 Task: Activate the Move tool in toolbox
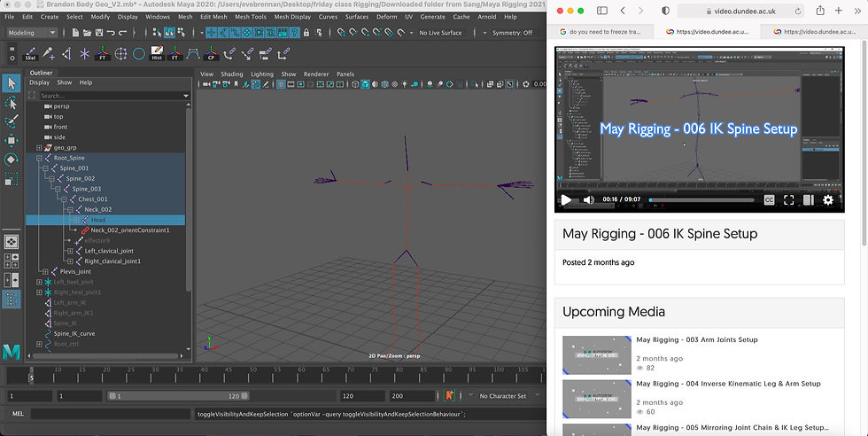(x=11, y=140)
